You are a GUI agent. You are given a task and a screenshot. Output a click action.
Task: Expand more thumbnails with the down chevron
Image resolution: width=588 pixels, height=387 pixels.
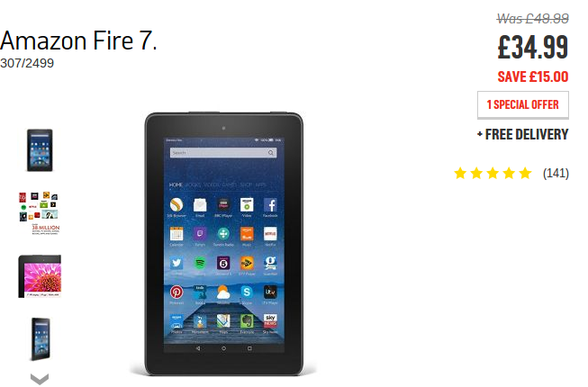[40, 379]
